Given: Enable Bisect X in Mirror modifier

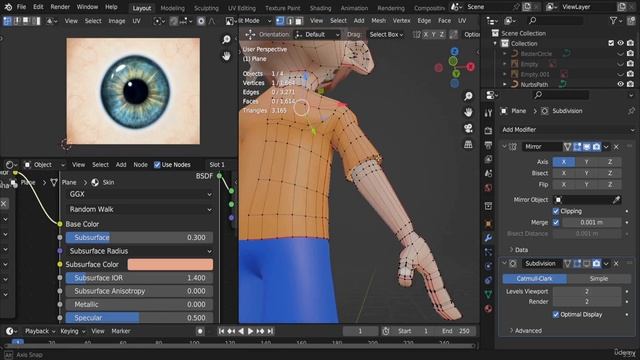Looking at the screenshot, I should pos(564,173).
